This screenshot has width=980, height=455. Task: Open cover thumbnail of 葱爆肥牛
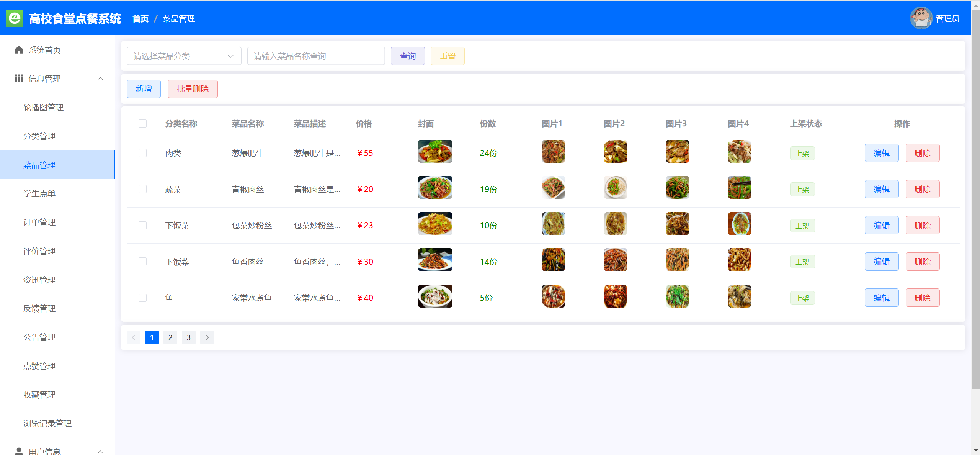[x=435, y=151]
